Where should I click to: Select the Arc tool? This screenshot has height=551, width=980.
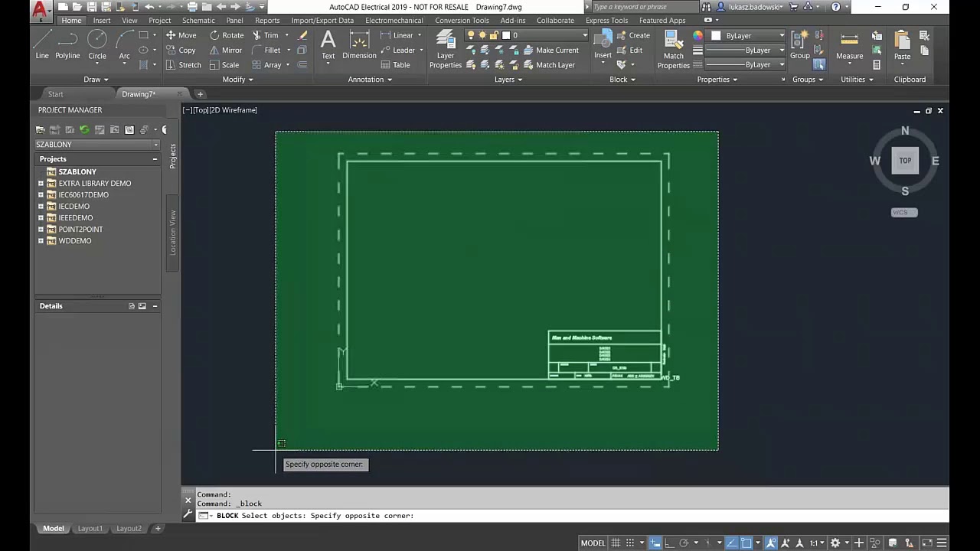(124, 44)
